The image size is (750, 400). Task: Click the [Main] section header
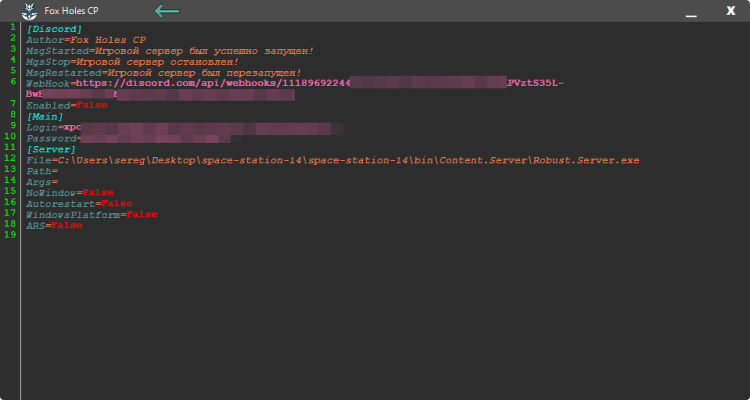46,116
